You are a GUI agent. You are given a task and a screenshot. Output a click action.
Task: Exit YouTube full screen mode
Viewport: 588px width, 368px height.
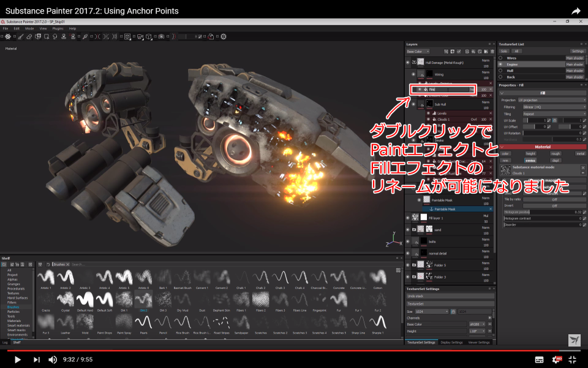click(573, 360)
